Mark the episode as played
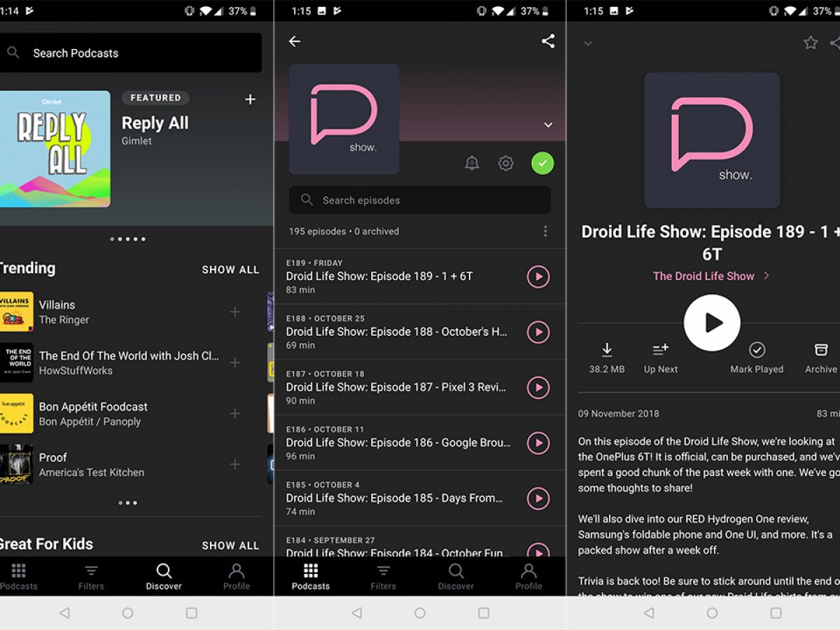Viewport: 840px width, 630px height. [x=757, y=358]
